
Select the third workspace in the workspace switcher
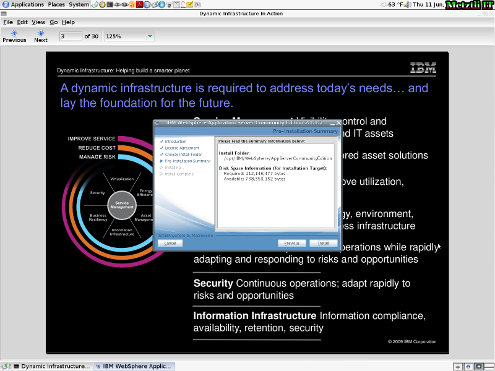tap(479, 366)
